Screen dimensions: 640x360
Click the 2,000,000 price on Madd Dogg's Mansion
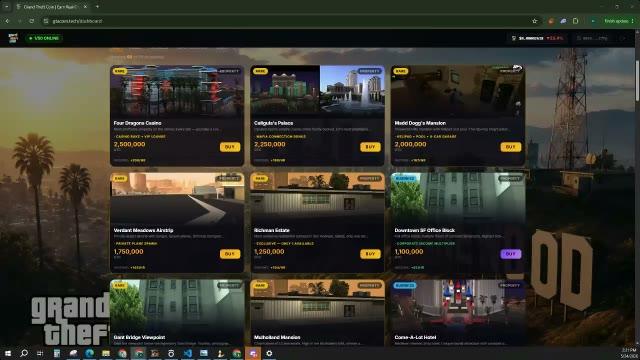[x=410, y=144]
